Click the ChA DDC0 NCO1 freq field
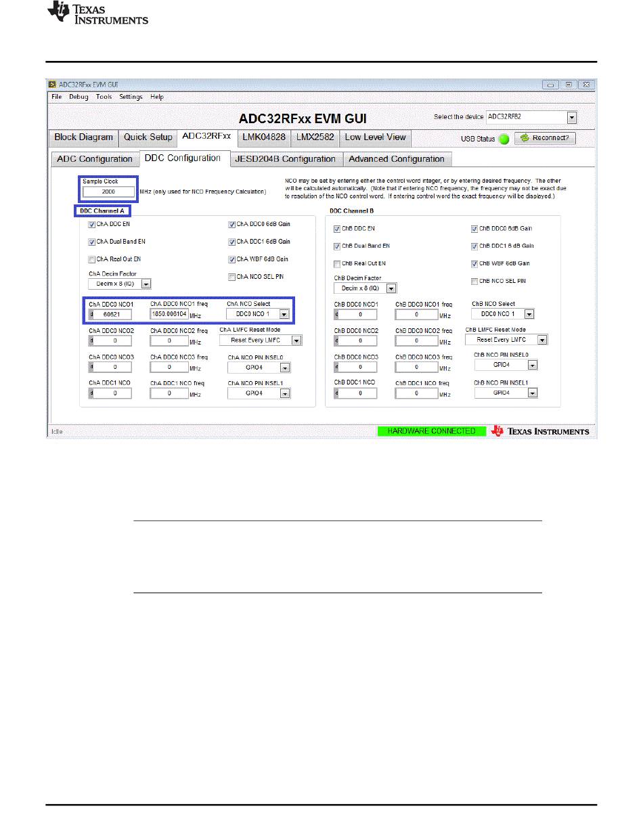The width and height of the screenshot is (643, 840). [169, 314]
